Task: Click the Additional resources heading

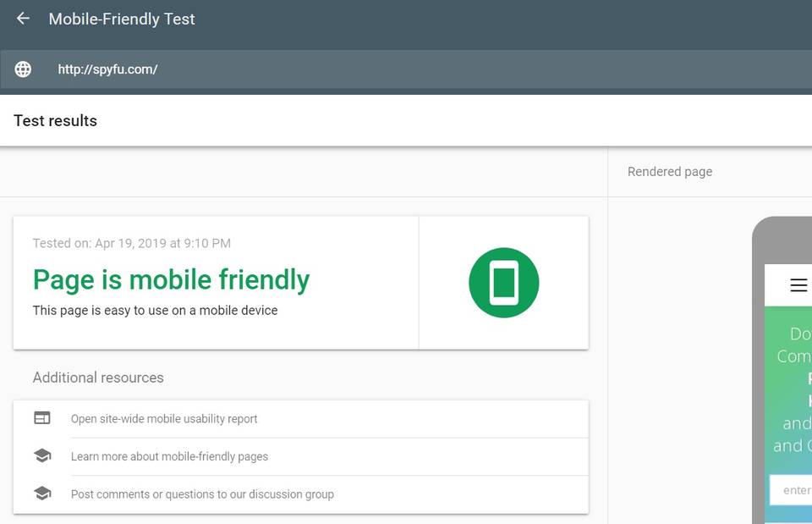Action: click(x=98, y=378)
